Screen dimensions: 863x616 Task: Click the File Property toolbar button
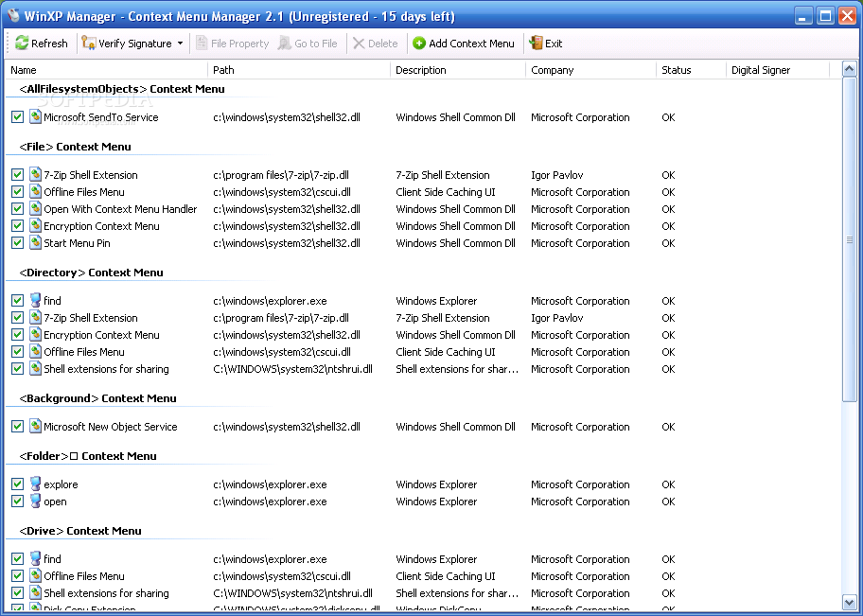(232, 43)
